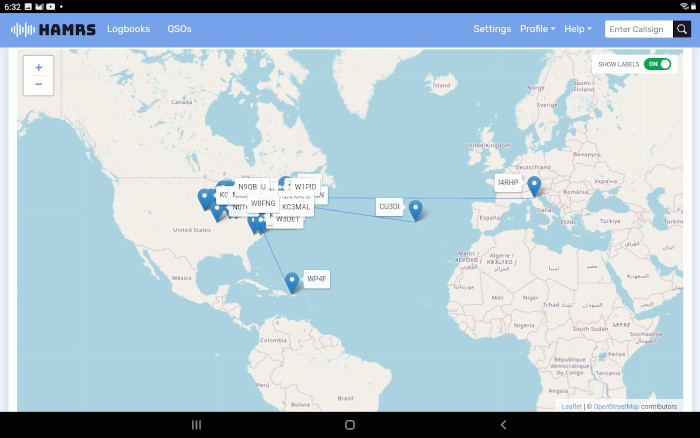Click the callsign search magnifier button
This screenshot has width=700, height=438.
pyautogui.click(x=681, y=29)
